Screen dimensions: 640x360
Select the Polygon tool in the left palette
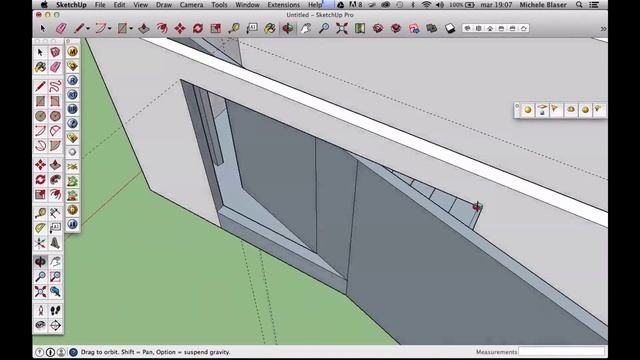pyautogui.click(x=55, y=116)
